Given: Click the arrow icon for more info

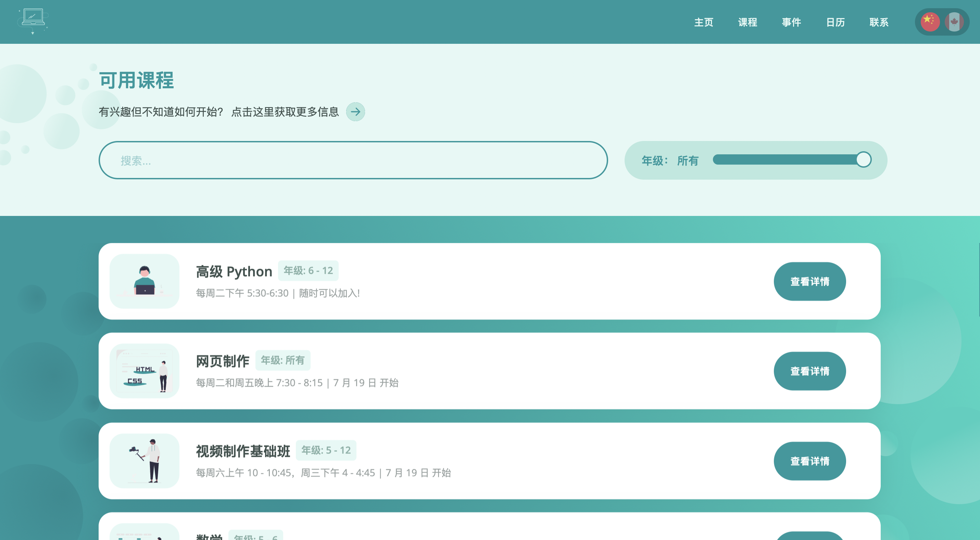Looking at the screenshot, I should (355, 112).
